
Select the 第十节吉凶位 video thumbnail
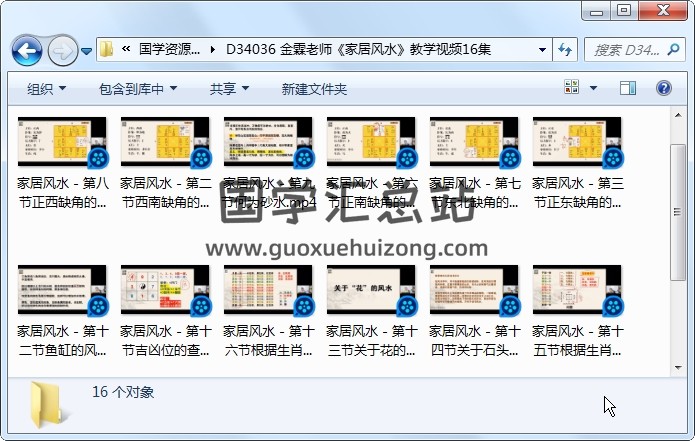(x=165, y=290)
